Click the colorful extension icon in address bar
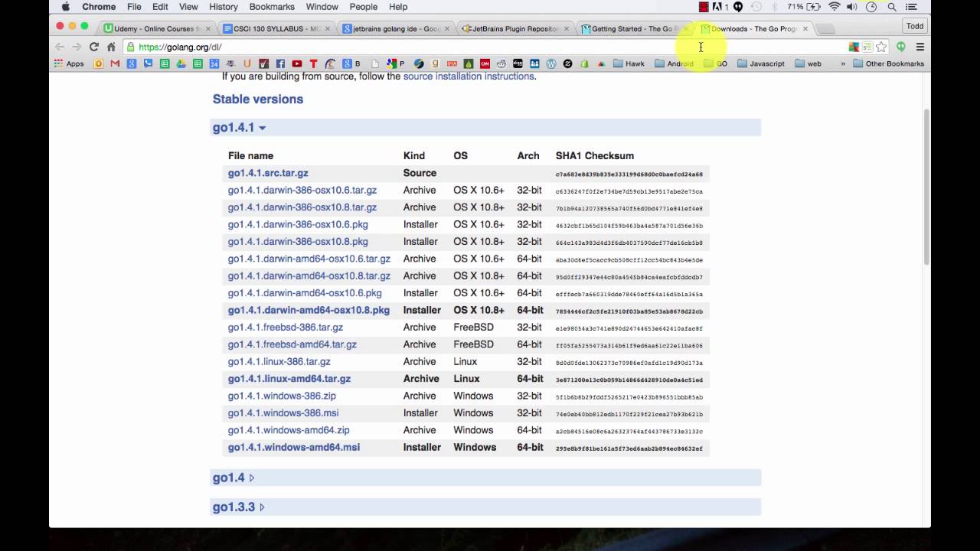Viewport: 980px width, 551px height. (854, 47)
